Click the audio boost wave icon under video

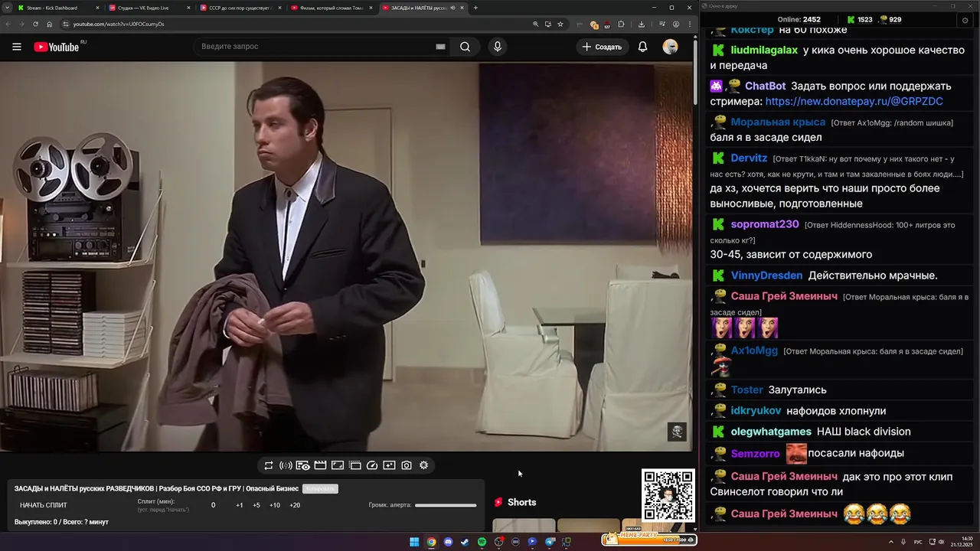pyautogui.click(x=286, y=465)
